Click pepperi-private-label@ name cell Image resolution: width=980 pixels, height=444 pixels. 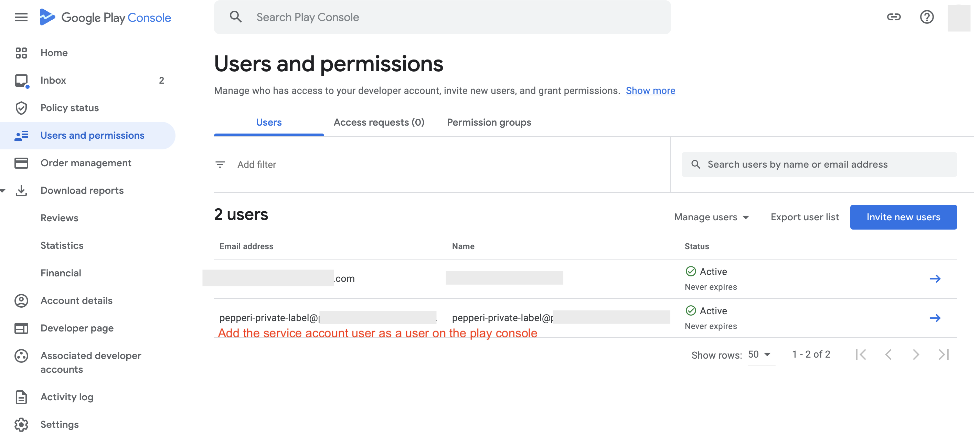coord(561,318)
